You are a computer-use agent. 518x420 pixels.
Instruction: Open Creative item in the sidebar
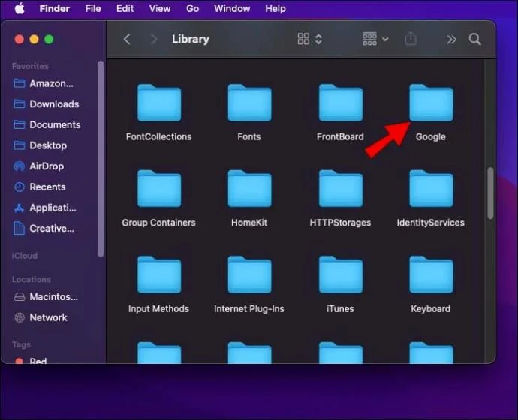click(44, 228)
